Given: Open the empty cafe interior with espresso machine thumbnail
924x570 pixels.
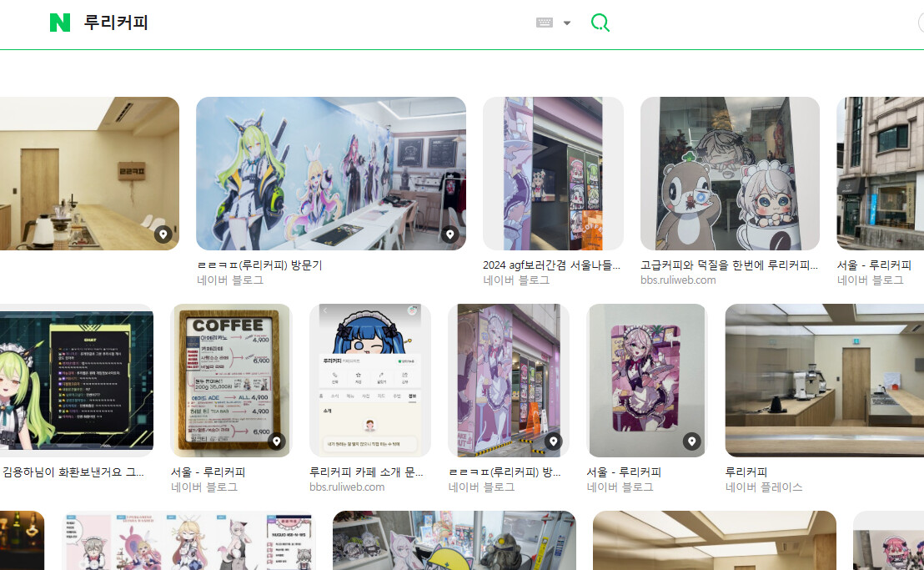Looking at the screenshot, I should pos(825,381).
